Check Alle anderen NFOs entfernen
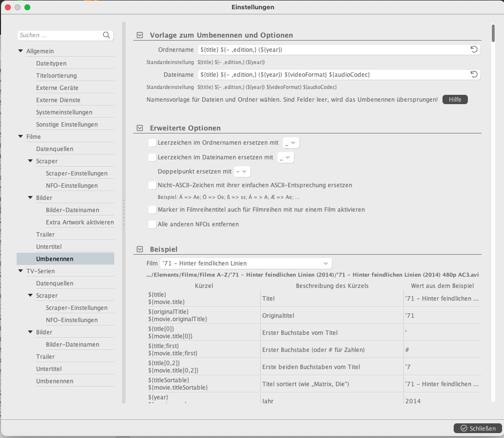 [152, 224]
